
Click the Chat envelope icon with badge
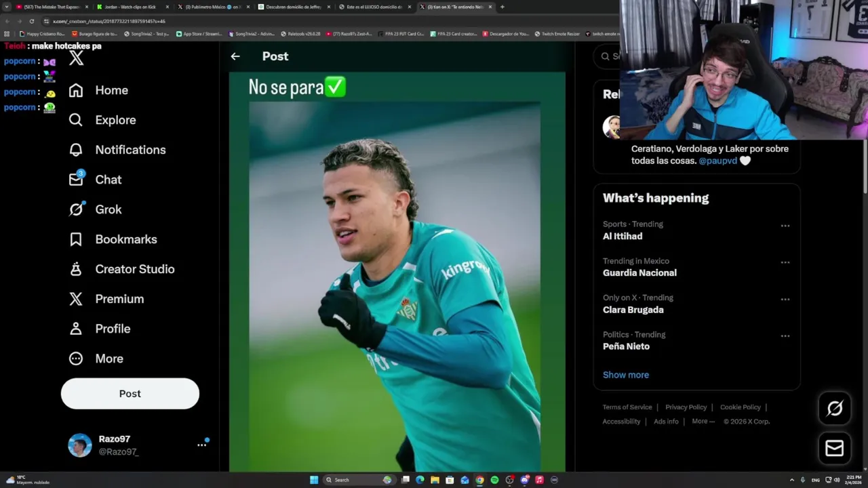[x=76, y=179]
